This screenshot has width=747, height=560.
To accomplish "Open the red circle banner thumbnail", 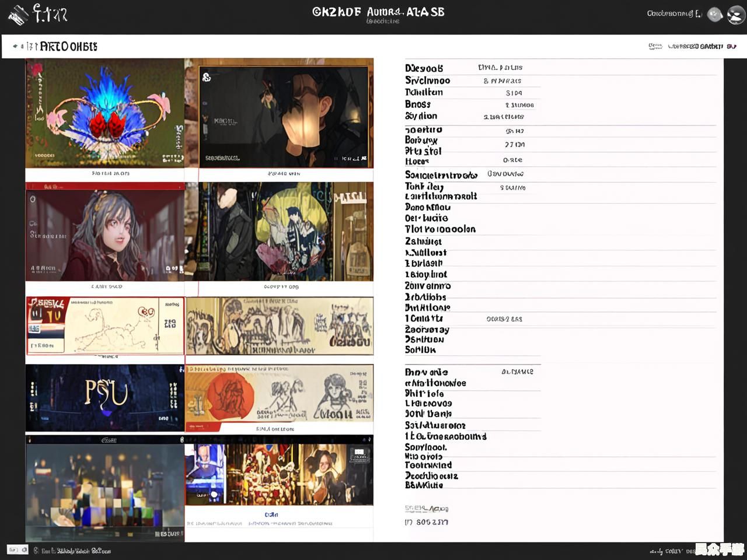I will pyautogui.click(x=279, y=398).
